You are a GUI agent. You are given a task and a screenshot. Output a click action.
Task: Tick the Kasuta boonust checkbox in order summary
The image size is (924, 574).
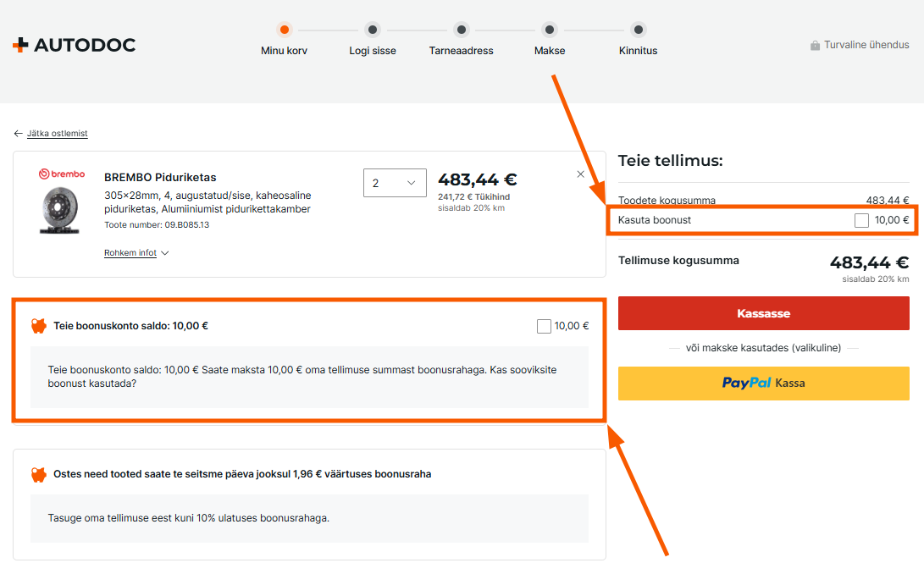[x=861, y=220]
